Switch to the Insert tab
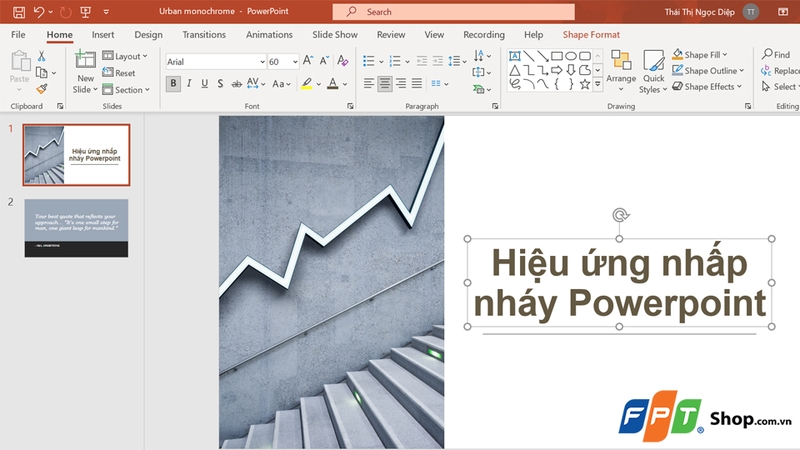 (x=103, y=35)
